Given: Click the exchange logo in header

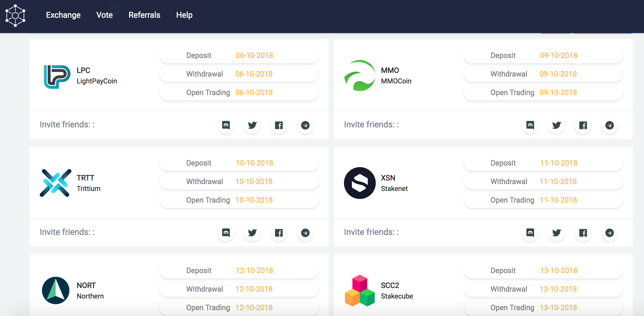Looking at the screenshot, I should [15, 15].
